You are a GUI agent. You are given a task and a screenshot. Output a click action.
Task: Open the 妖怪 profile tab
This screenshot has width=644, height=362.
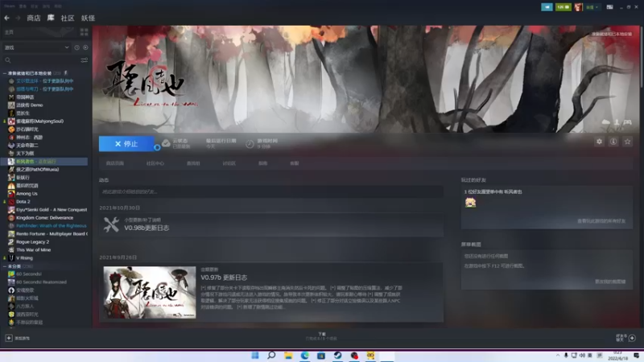point(88,18)
